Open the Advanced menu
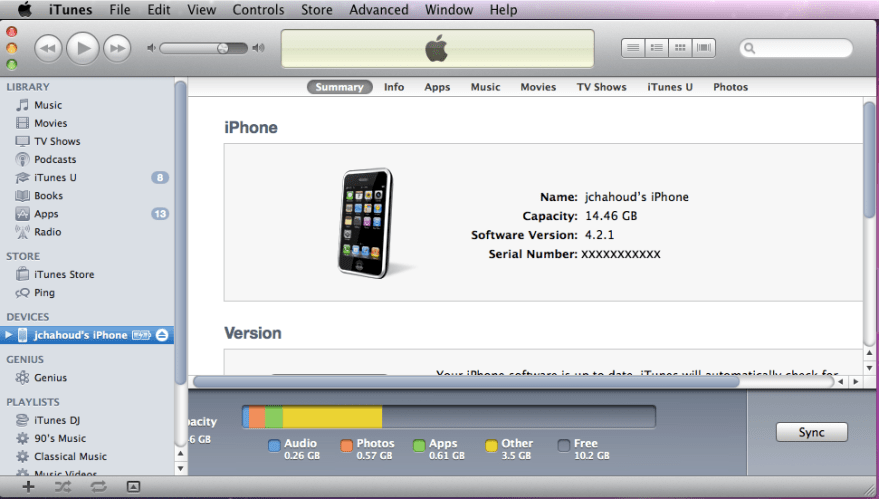The width and height of the screenshot is (879, 499). 378,10
